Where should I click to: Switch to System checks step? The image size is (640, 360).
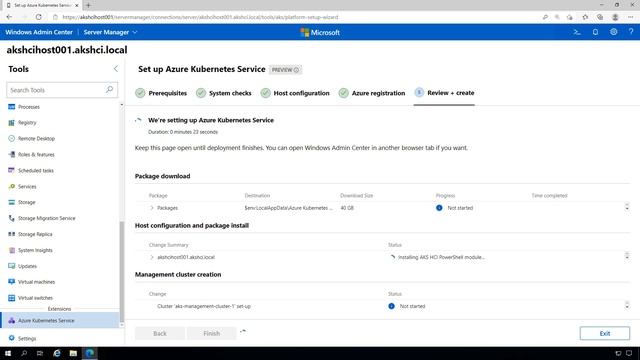point(223,93)
